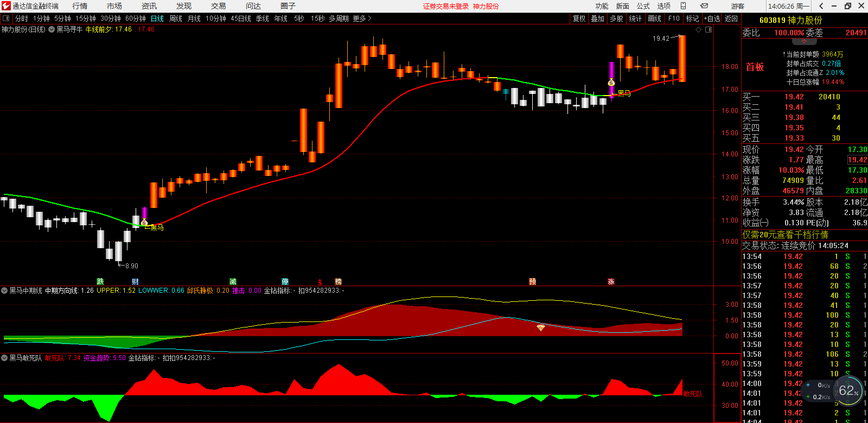Click the cyan 停 event marker

click(285, 281)
